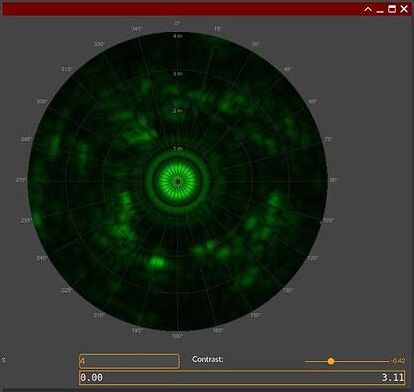Click the 2 m range ring label
Viewport: 414px width, 392px height.
tap(177, 110)
